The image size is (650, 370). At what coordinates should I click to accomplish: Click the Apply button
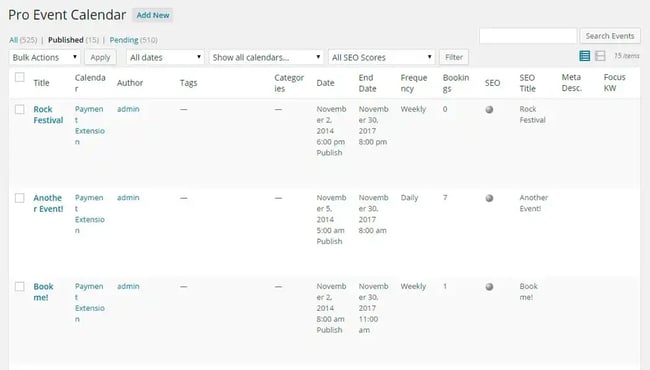[100, 57]
